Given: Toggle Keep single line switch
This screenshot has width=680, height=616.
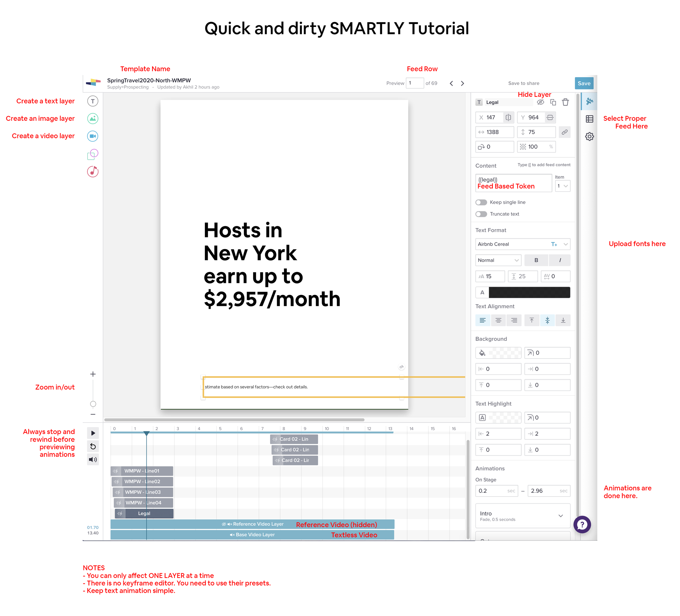Looking at the screenshot, I should click(481, 202).
